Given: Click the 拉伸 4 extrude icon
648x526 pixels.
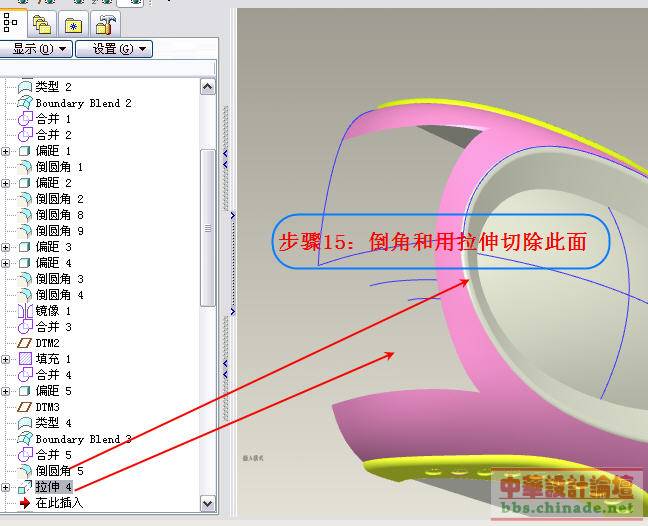Looking at the screenshot, I should click(x=25, y=487).
